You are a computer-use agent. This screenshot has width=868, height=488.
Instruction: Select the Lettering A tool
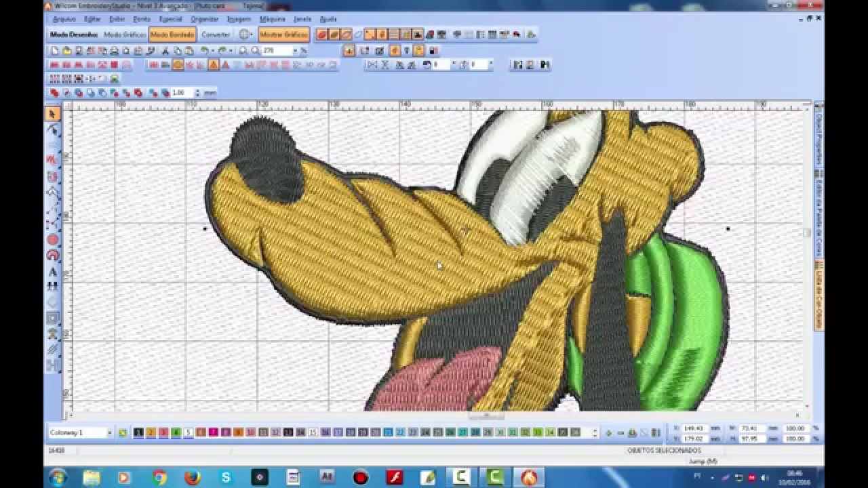pyautogui.click(x=52, y=272)
